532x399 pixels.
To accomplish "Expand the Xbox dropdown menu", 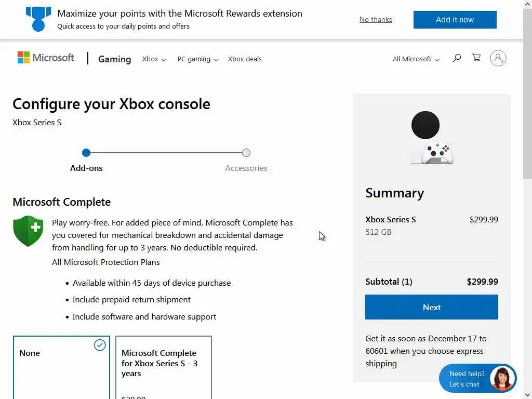I will 154,59.
